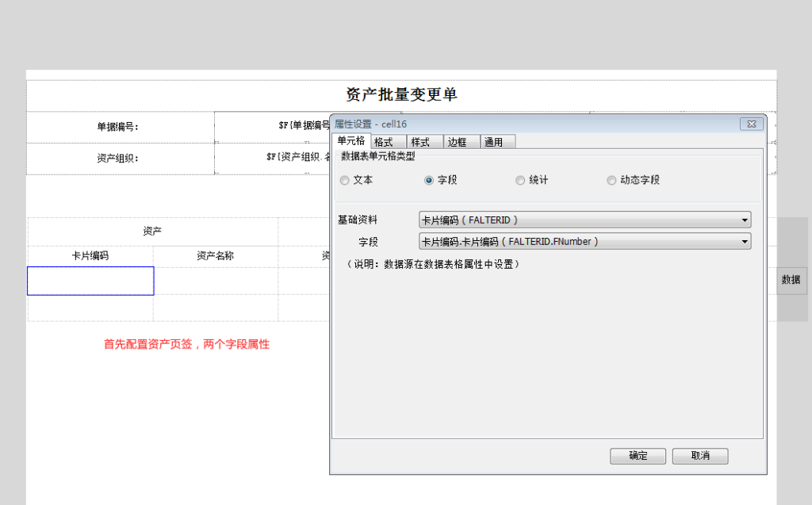Pick the 动态字段 radio option
Image resolution: width=812 pixels, height=505 pixels.
[x=611, y=181]
